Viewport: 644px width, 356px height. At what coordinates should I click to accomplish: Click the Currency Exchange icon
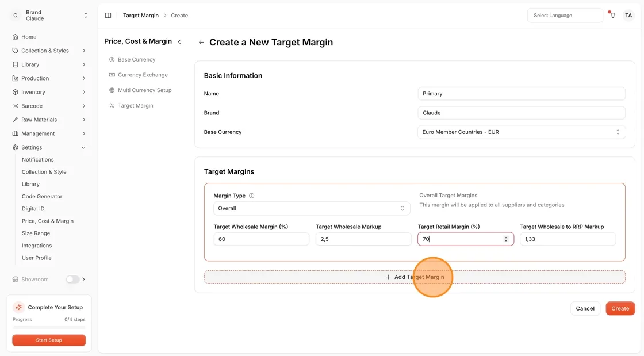pos(112,75)
